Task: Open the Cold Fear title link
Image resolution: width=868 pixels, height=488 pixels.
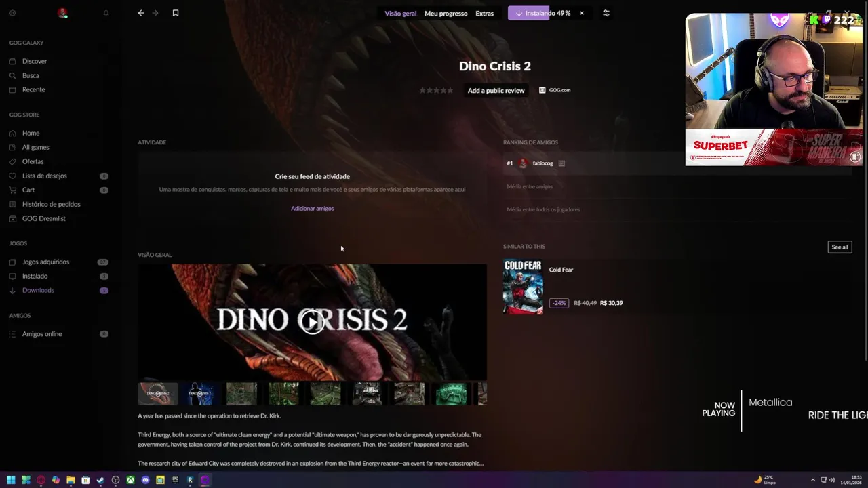Action: click(x=561, y=270)
